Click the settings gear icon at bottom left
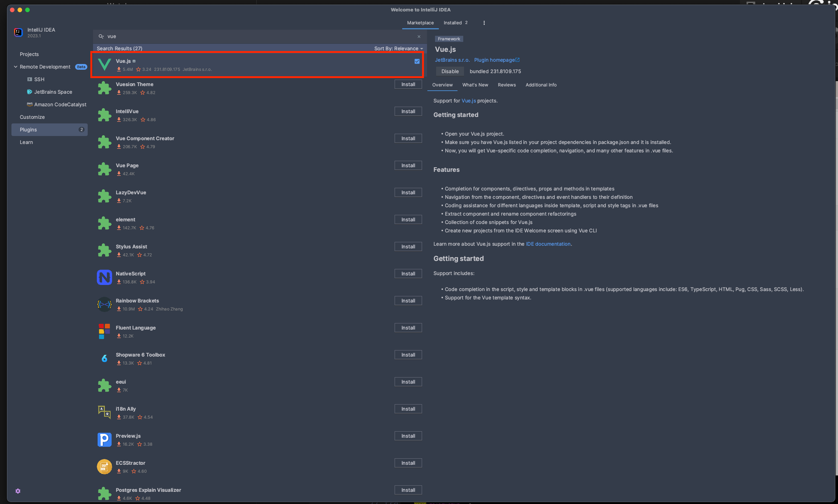The height and width of the screenshot is (504, 838). click(x=18, y=491)
